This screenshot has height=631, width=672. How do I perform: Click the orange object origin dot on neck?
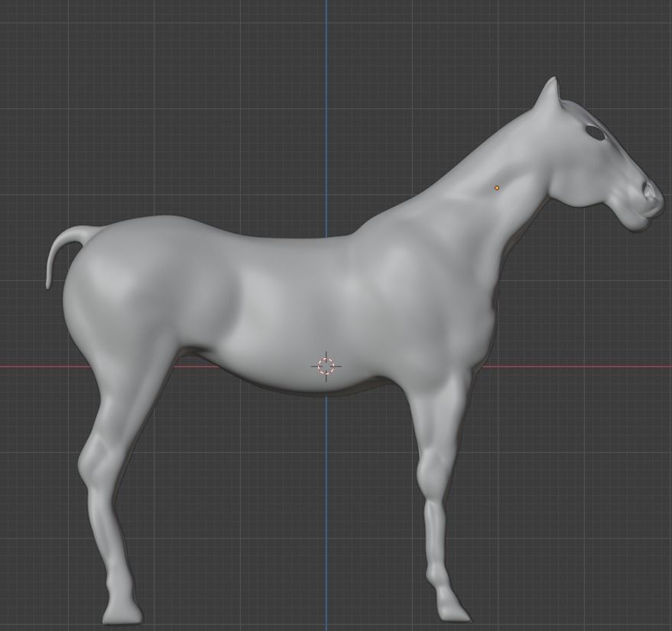[497, 188]
